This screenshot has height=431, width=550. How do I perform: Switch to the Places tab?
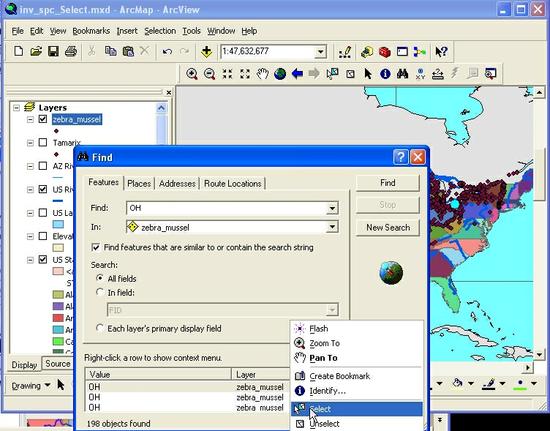coord(139,183)
